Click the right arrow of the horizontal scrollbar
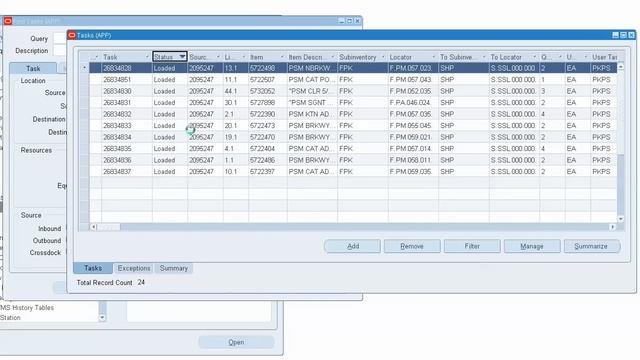This screenshot has height=360, width=640. (x=613, y=227)
